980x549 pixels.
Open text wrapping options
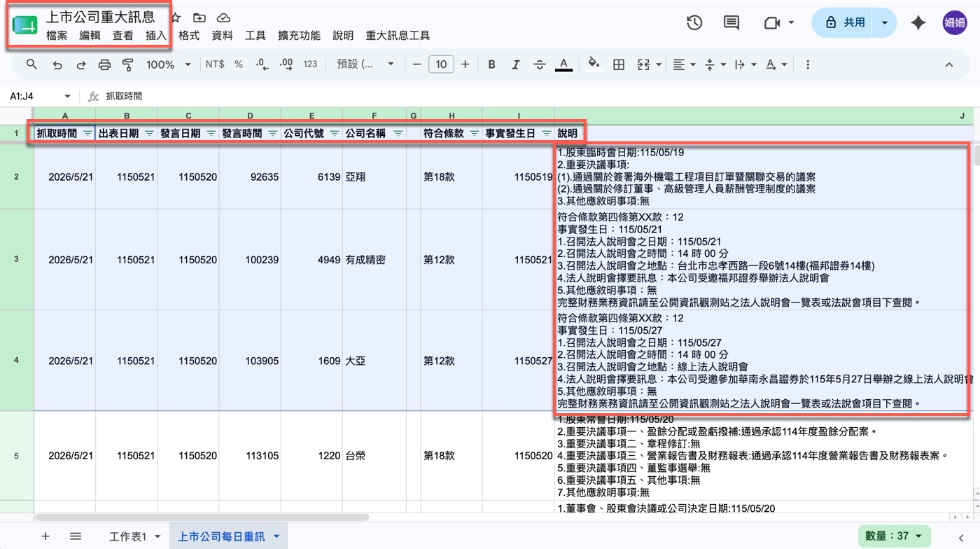745,64
